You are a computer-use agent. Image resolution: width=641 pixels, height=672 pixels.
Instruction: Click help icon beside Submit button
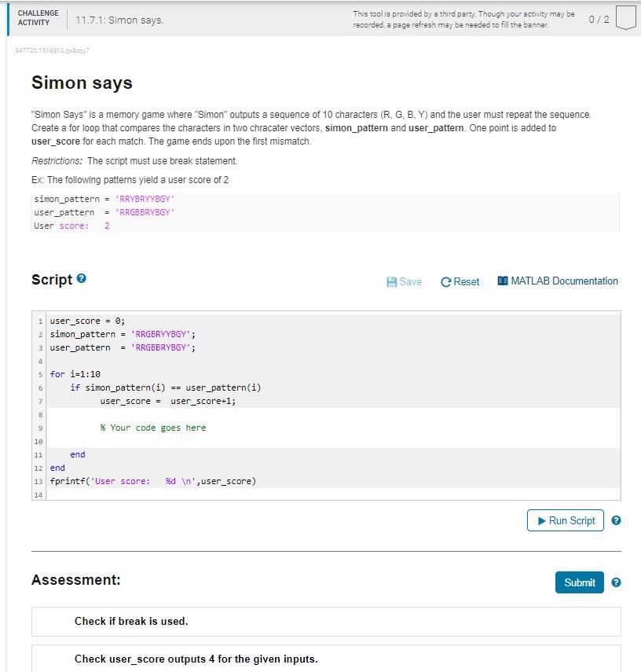[x=616, y=582]
